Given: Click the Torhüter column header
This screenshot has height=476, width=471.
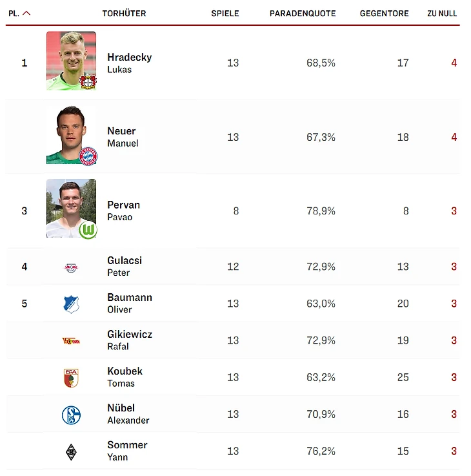Looking at the screenshot, I should (x=124, y=14).
